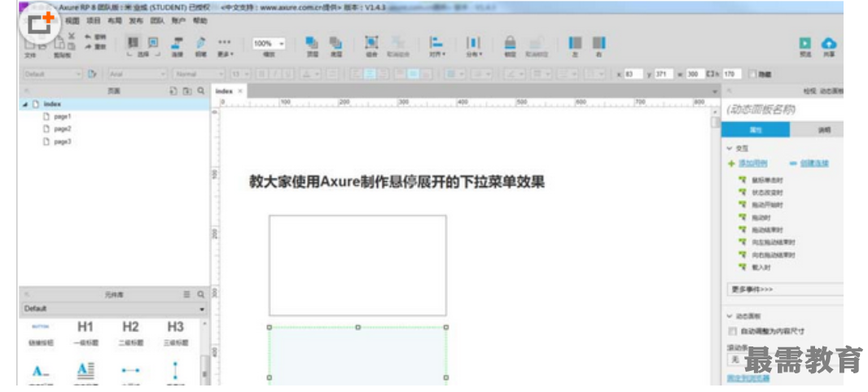868x392 pixels.
Task: Open the font size 13 dropdown
Action: pyautogui.click(x=240, y=73)
